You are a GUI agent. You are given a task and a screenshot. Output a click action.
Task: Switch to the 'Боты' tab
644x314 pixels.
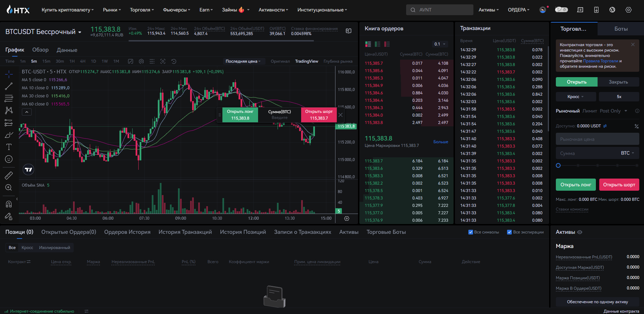(x=621, y=29)
